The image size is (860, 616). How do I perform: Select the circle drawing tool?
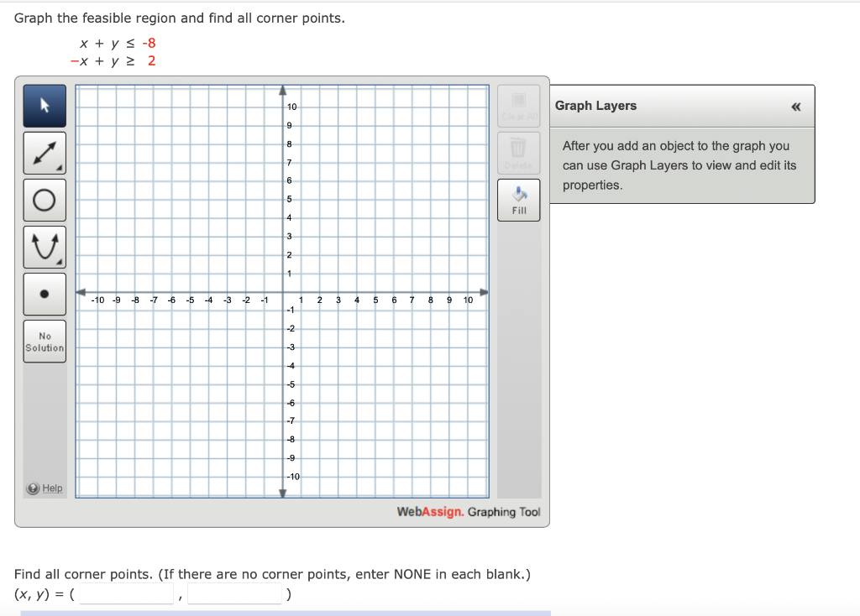click(45, 200)
